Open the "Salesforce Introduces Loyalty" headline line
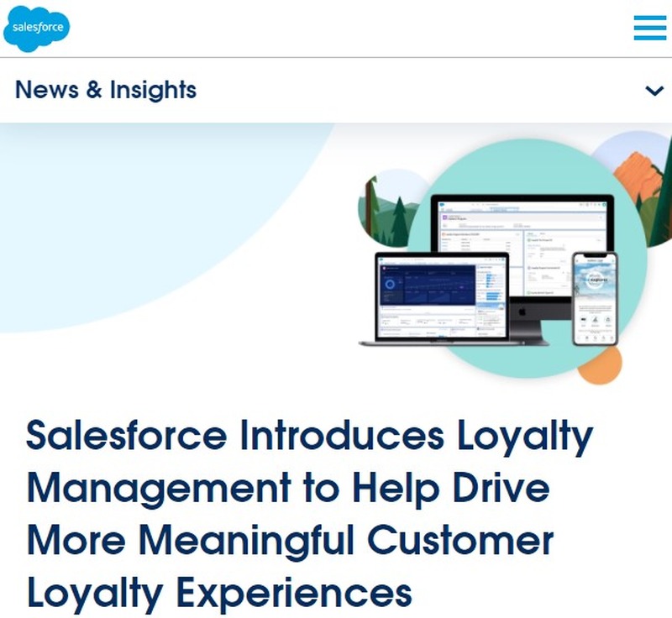 tap(309, 436)
